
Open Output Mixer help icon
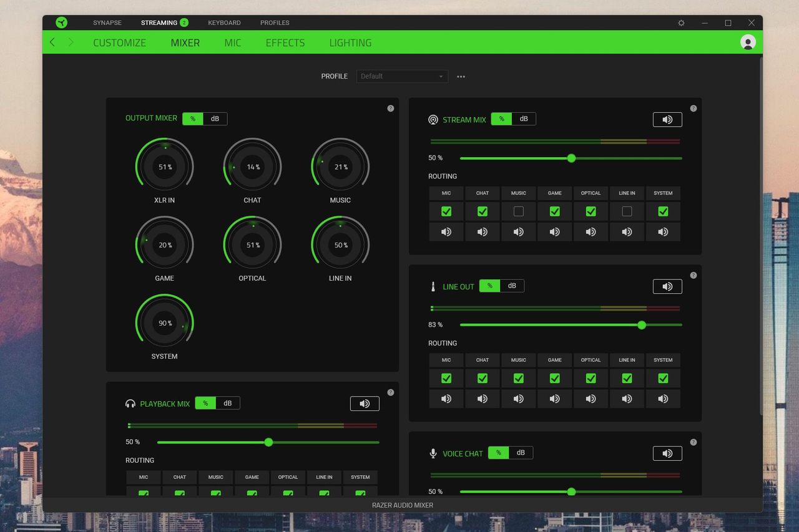tap(391, 108)
